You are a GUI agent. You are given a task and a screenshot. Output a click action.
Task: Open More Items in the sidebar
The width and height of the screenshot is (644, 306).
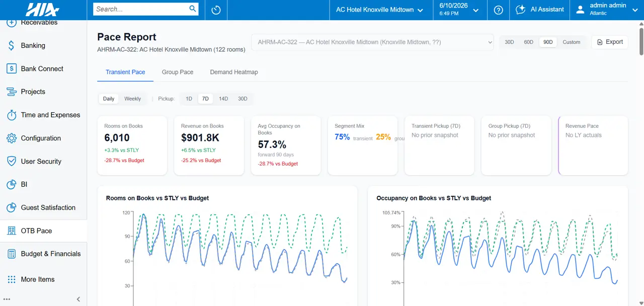(43, 279)
